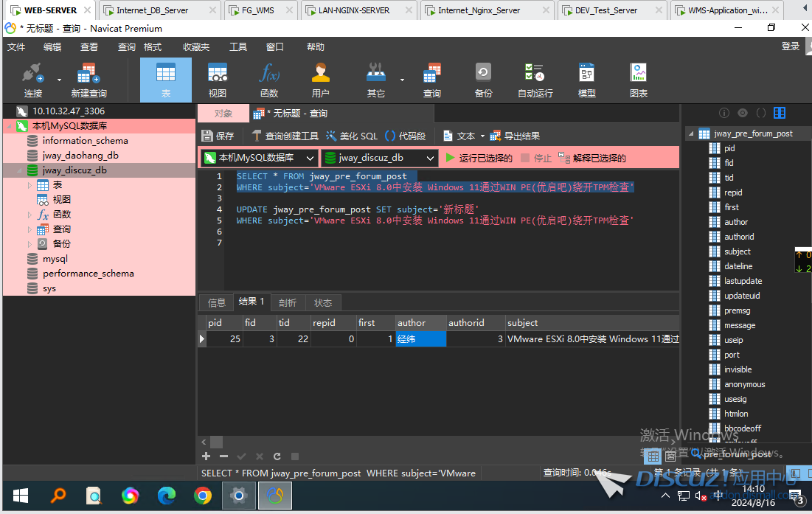Collapse jway_pre_forum_post in the right panel
Image resolution: width=812 pixels, height=514 pixels.
pos(691,133)
